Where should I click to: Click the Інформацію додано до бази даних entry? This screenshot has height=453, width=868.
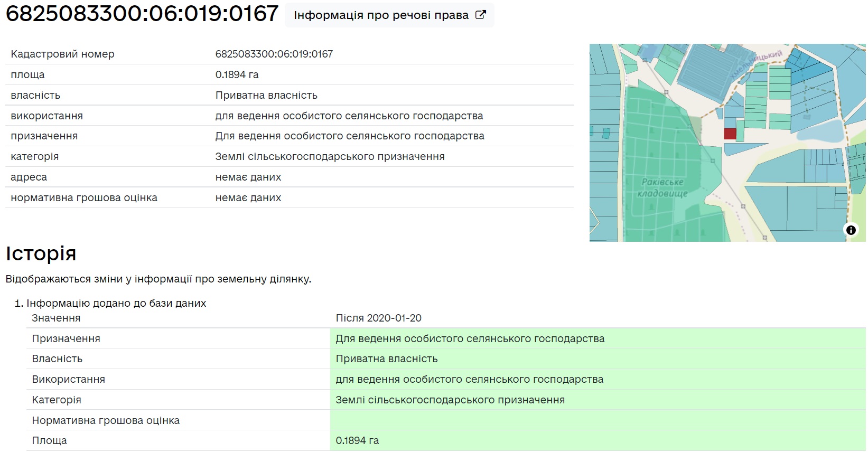click(x=116, y=303)
